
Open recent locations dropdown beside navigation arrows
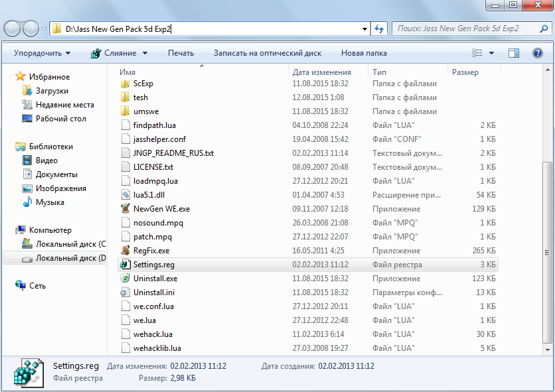pyautogui.click(x=44, y=29)
